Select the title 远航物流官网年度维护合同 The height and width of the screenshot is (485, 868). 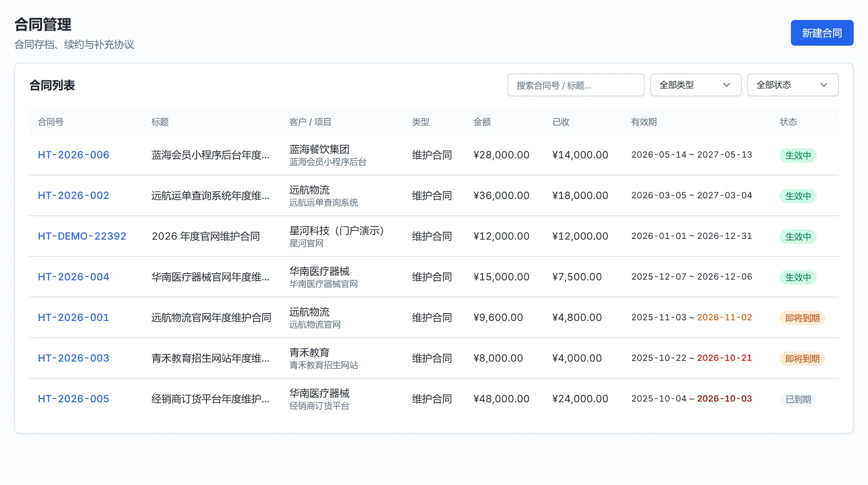tap(211, 318)
